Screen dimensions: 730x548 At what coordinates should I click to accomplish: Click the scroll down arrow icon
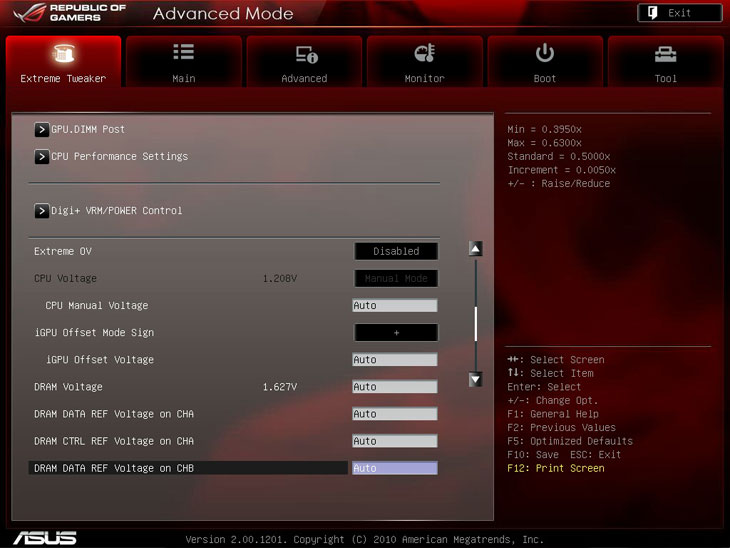(476, 379)
